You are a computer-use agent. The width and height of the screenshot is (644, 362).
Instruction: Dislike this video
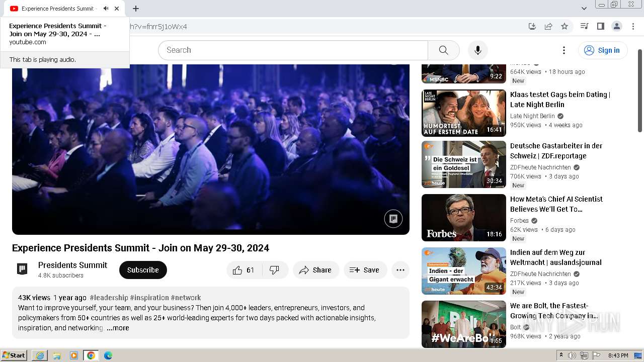click(275, 270)
